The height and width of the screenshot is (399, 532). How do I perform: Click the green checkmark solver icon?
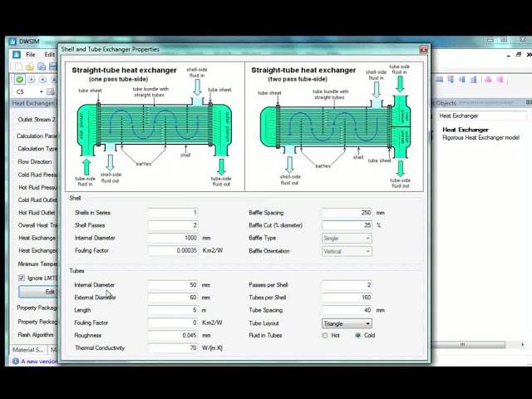pos(20,80)
